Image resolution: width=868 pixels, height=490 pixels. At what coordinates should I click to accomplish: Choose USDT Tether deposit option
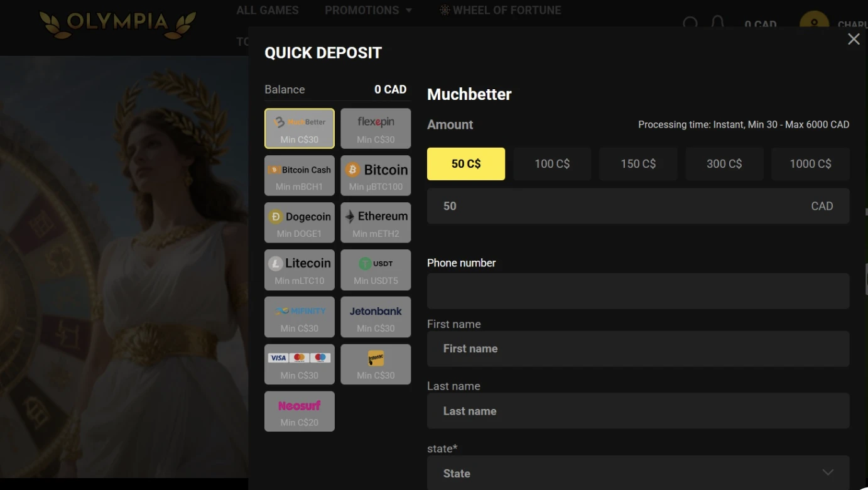(x=376, y=270)
